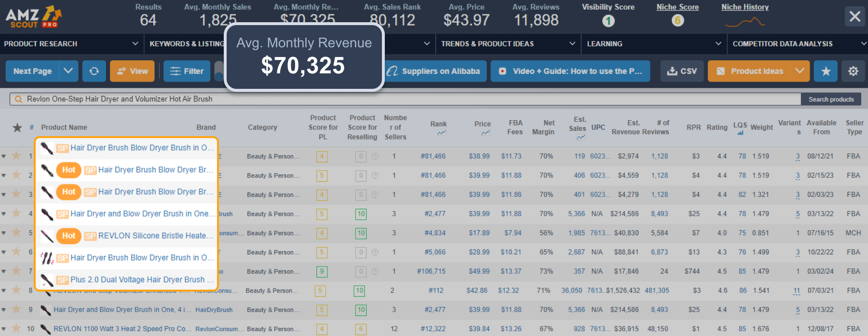Click the Niche Score badge showing 6
This screenshot has width=868, height=336.
(678, 21)
